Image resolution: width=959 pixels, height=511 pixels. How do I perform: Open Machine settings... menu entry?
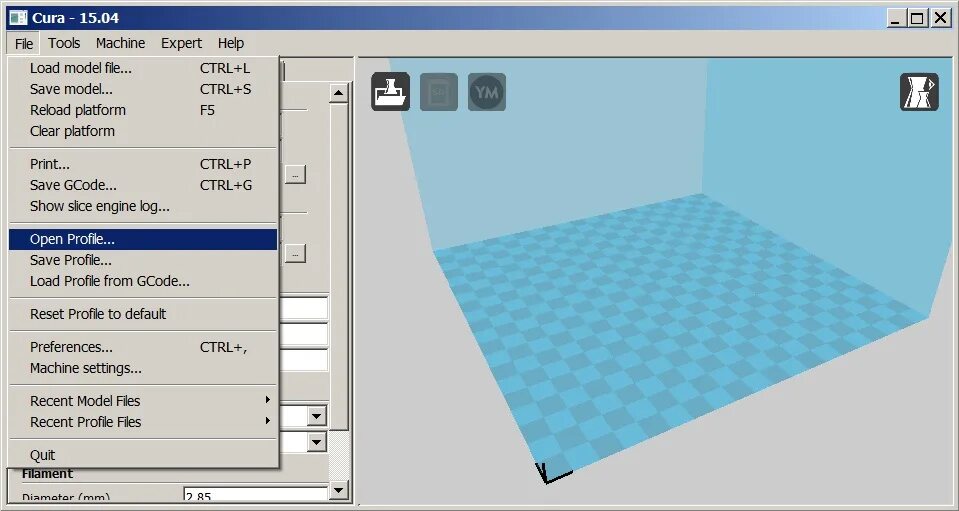tap(143, 368)
